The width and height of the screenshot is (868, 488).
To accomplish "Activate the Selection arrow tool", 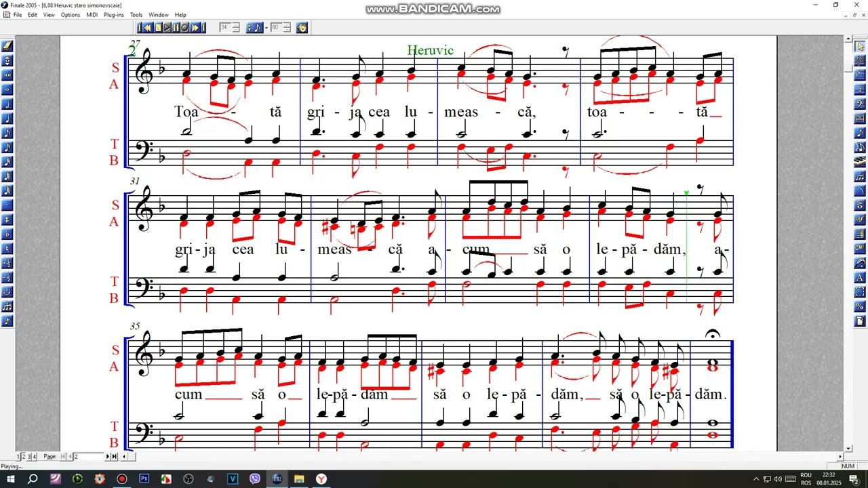I will click(x=860, y=46).
